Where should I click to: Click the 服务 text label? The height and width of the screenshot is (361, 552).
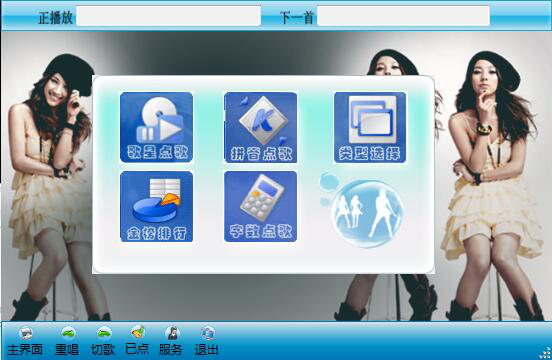pyautogui.click(x=171, y=350)
